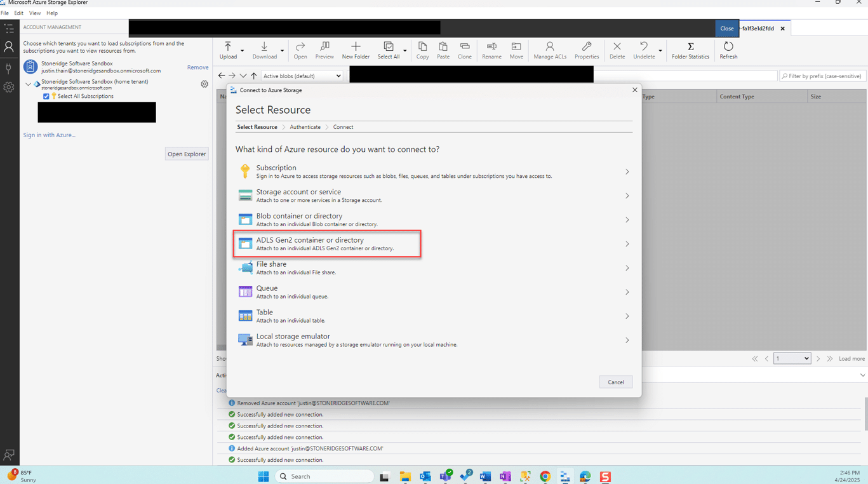Open Google Chrome from the taskbar
Image resolution: width=868 pixels, height=484 pixels.
[545, 476]
